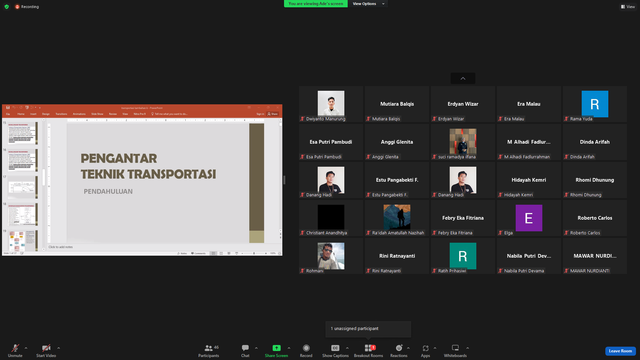Open the PowerPoint File tab
This screenshot has width=640, height=360.
coord(8,114)
